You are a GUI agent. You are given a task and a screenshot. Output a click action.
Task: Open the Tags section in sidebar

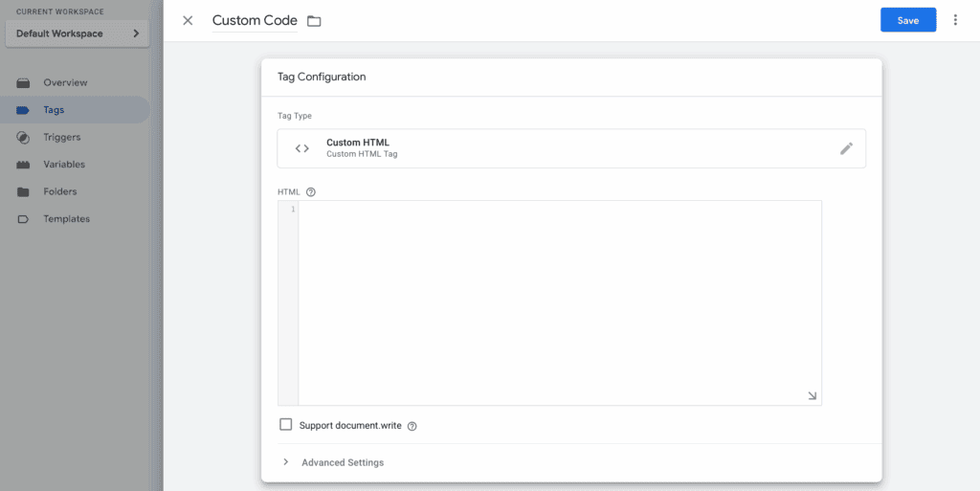point(75,110)
